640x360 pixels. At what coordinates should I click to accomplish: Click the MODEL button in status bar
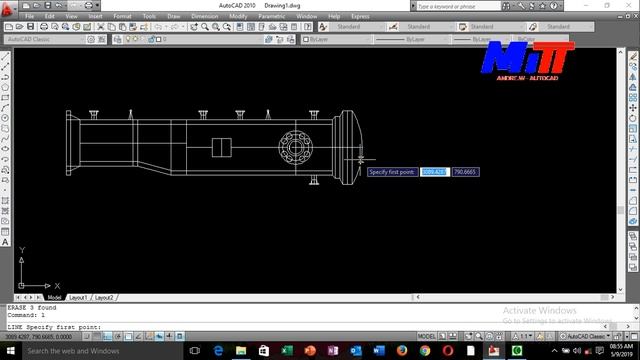[x=427, y=336]
